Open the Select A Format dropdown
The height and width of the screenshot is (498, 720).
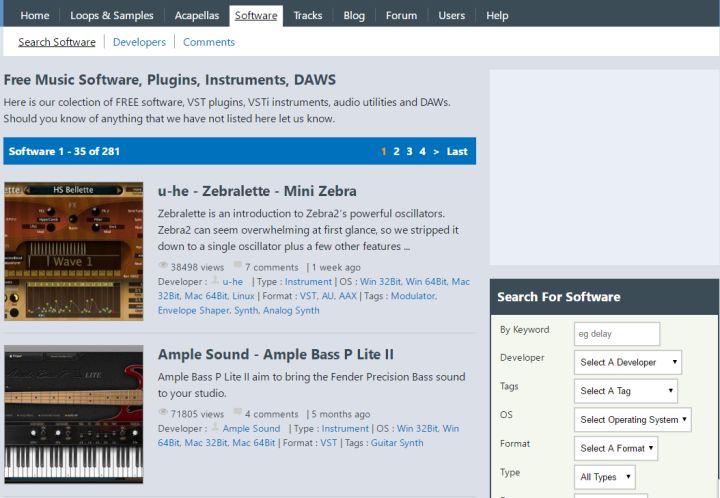click(x=616, y=448)
